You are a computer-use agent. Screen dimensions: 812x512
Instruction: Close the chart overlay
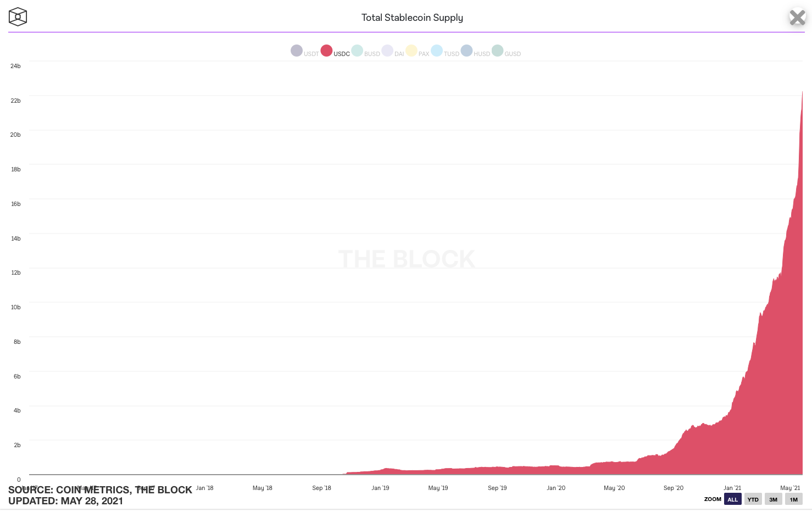pos(797,18)
